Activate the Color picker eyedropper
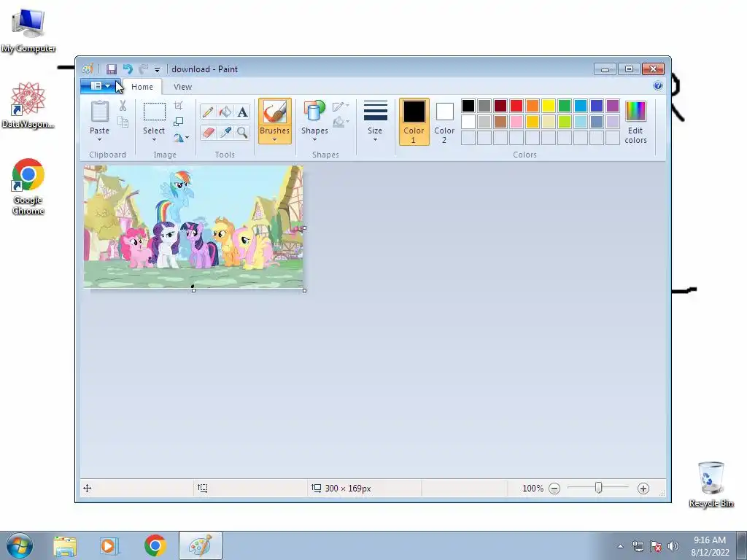The image size is (747, 560). 225,132
